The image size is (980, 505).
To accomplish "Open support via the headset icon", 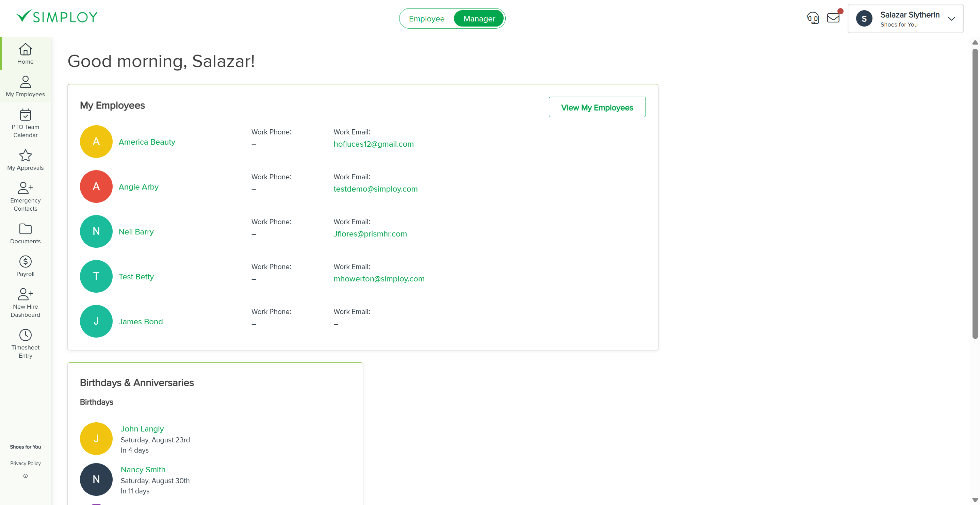I will click(x=813, y=17).
